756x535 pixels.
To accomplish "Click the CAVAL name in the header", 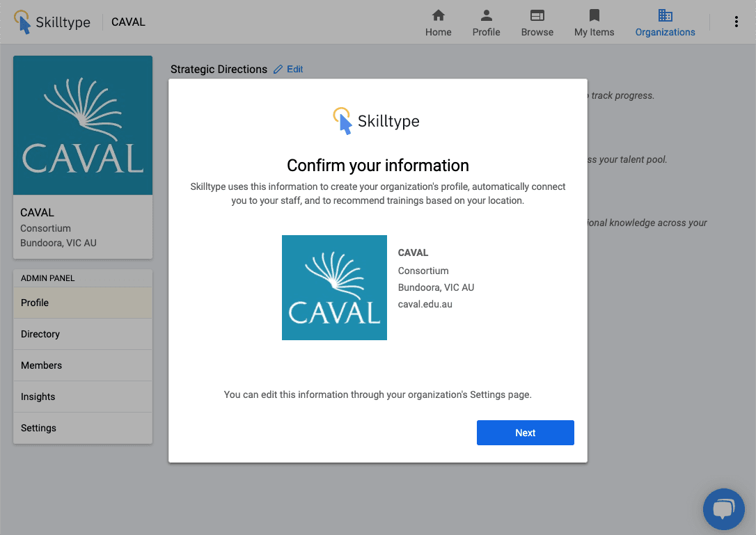I will 128,22.
